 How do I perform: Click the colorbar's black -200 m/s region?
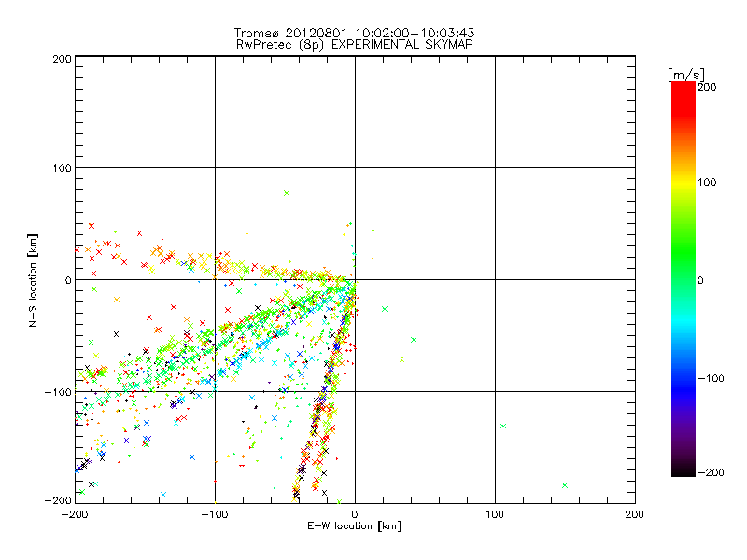(684, 470)
